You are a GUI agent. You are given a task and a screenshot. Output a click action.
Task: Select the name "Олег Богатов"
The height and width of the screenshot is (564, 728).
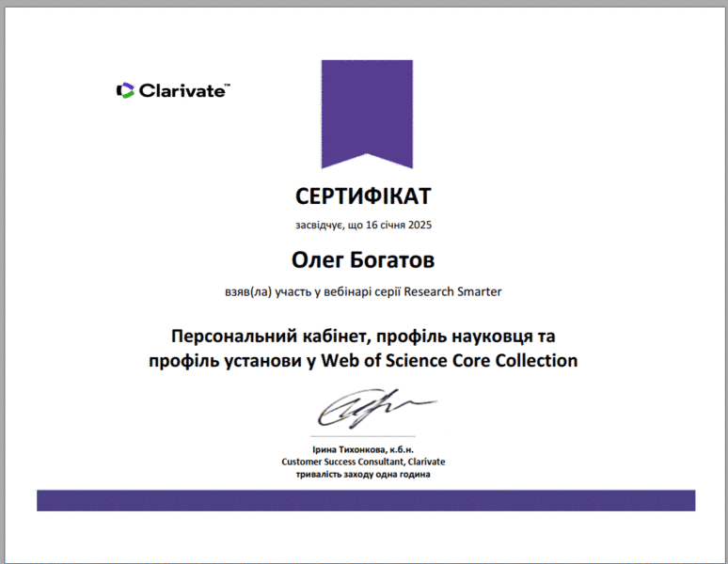pos(363,259)
